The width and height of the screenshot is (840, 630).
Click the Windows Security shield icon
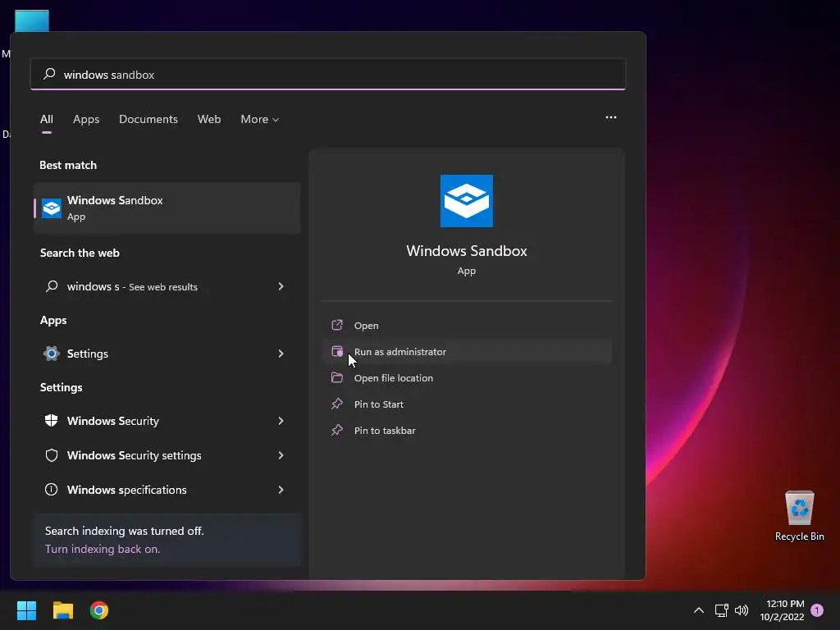[52, 421]
